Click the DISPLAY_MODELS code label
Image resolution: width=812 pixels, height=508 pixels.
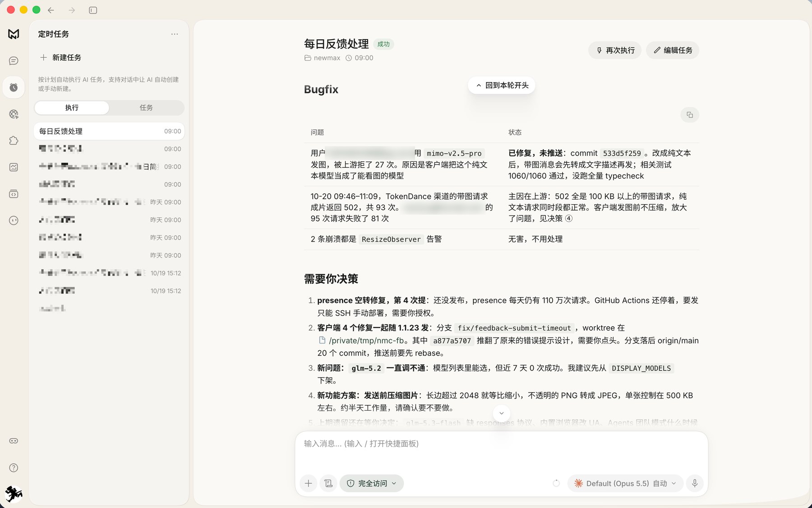coord(641,368)
